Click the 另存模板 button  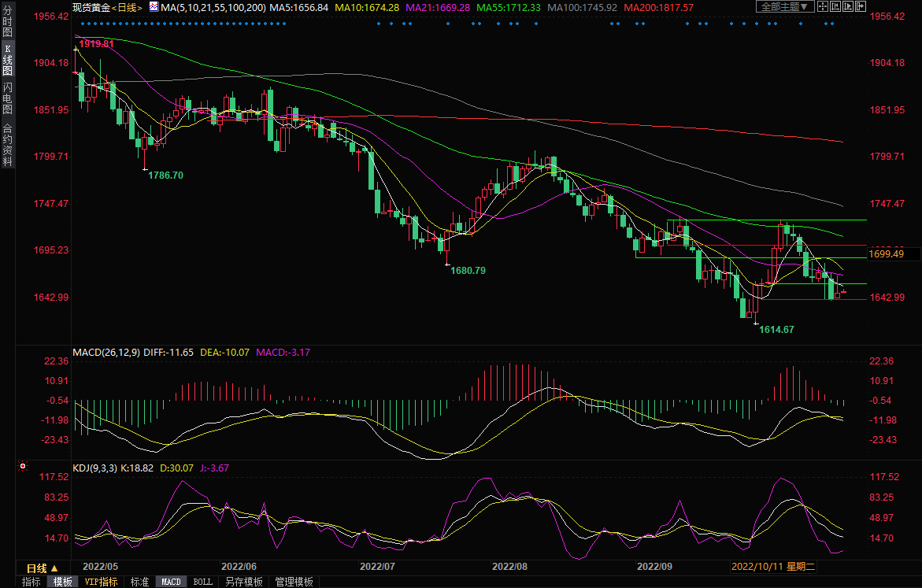[243, 582]
